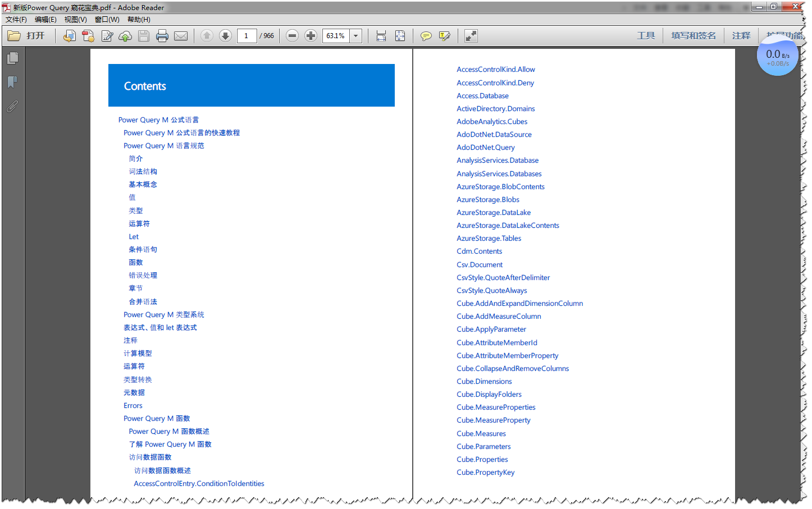The image size is (812, 509).
Task: Open the 基本概念 contents link
Action: pos(143,185)
